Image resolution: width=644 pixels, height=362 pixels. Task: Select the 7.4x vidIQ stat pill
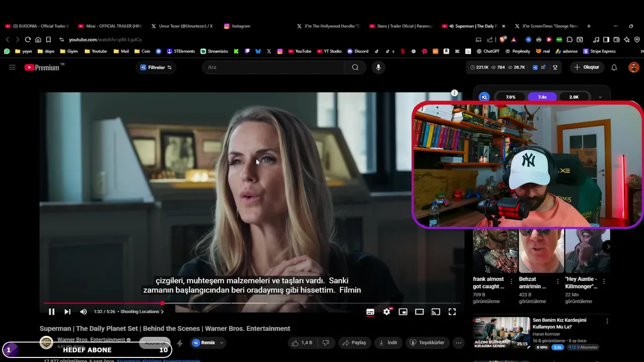tap(542, 97)
